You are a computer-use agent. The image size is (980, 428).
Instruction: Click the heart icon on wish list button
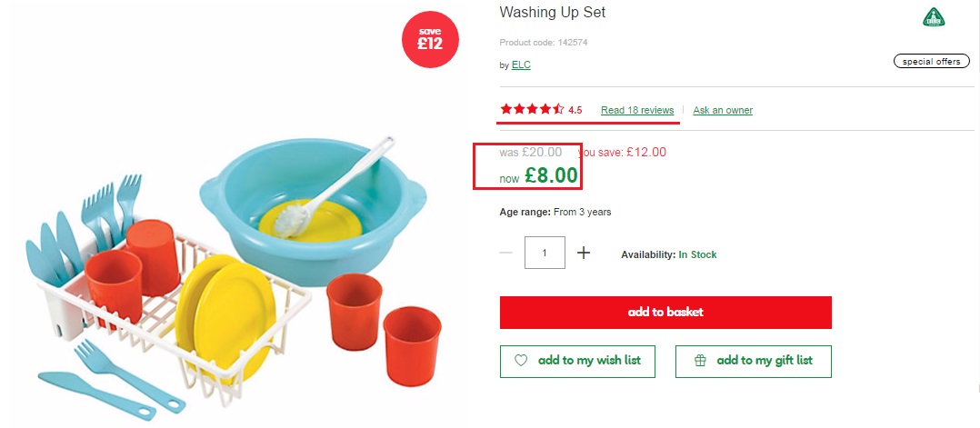(521, 361)
